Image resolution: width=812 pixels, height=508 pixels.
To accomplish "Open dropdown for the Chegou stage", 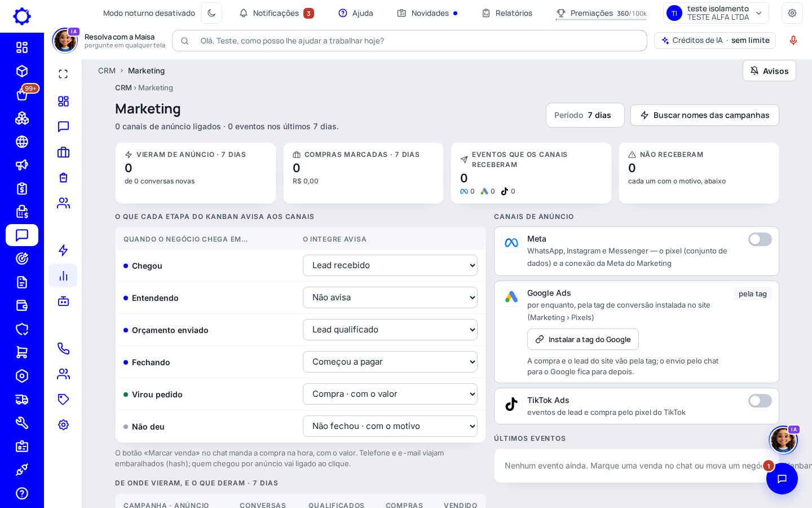I will pos(390,265).
